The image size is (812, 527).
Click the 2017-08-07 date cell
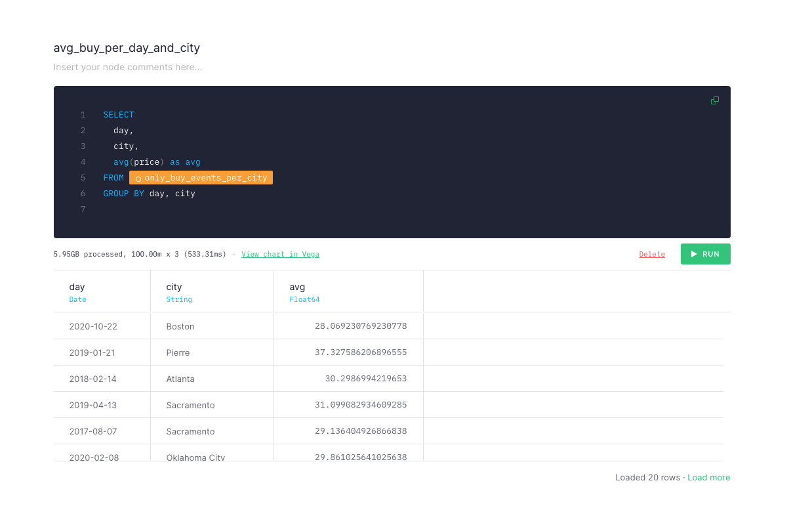102,431
